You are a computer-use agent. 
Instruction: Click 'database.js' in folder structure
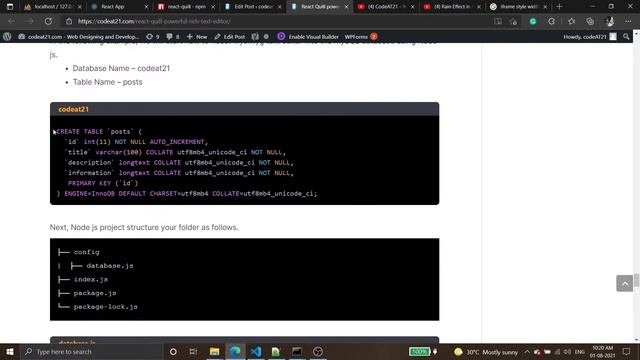pyautogui.click(x=109, y=266)
